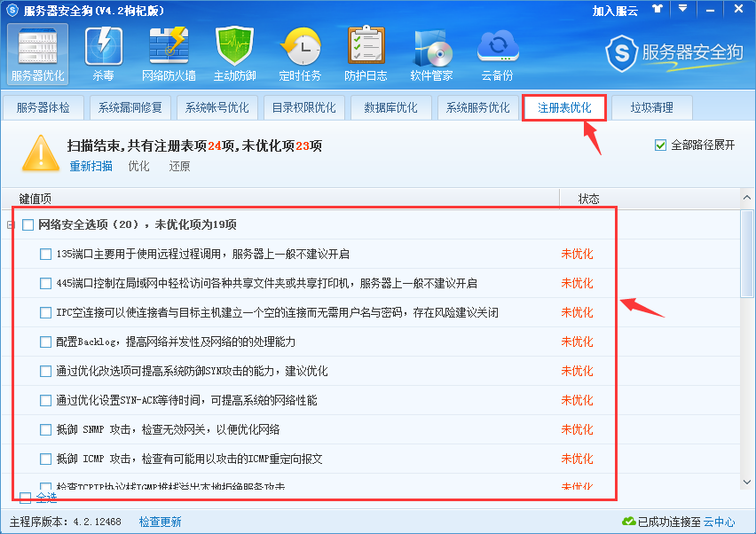
Task: Open the 网络防火墙 firewall module
Action: (169, 54)
